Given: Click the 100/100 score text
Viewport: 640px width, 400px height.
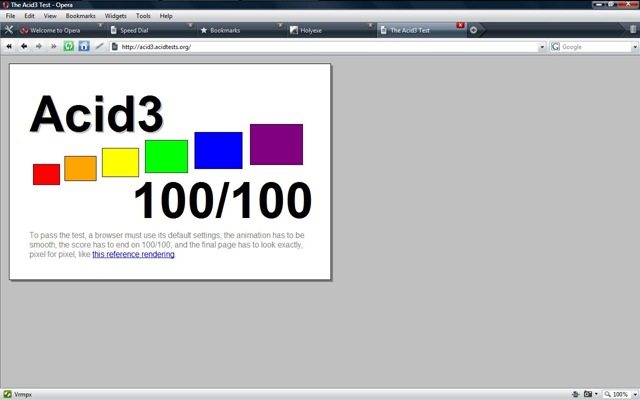Looking at the screenshot, I should point(223,200).
